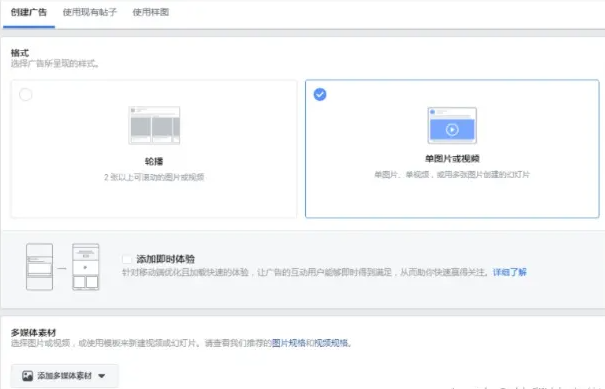Open the 添加多媒体素材 dropdown
This screenshot has width=605, height=389.
click(64, 375)
